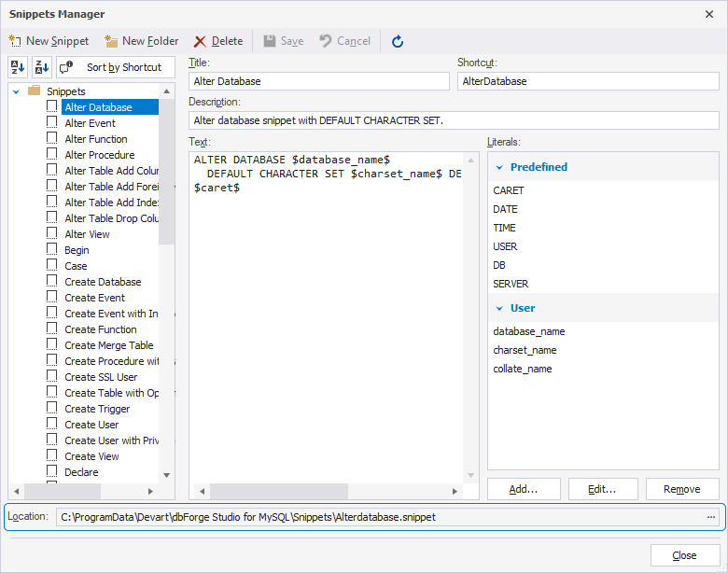Click the Alter Function snippet file icon
Screen dimensions: 728x573
point(52,138)
